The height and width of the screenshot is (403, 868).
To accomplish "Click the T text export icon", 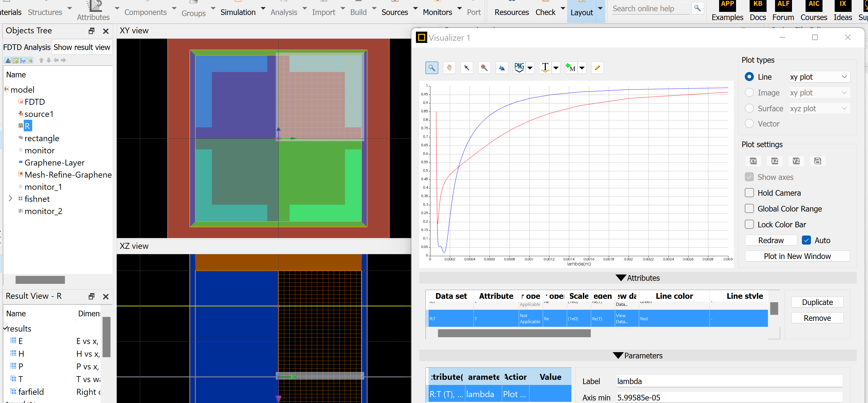I will point(545,68).
